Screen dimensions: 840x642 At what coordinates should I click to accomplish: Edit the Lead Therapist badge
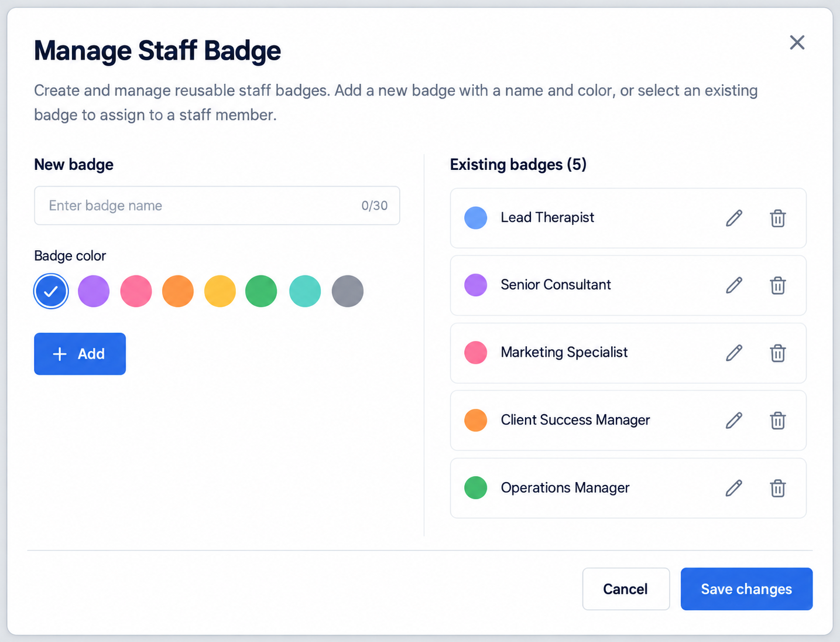point(734,218)
